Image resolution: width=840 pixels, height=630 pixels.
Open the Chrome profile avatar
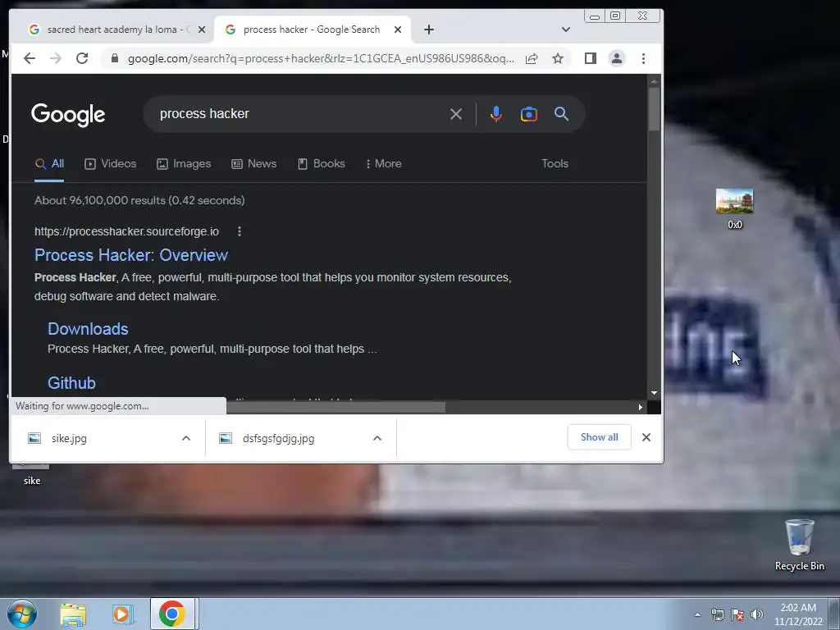click(x=617, y=58)
